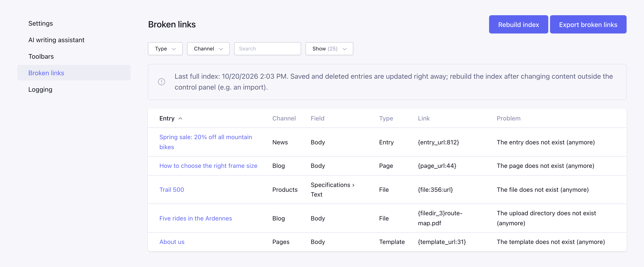
Task: Expand the Show (25) dropdown
Action: pos(329,49)
